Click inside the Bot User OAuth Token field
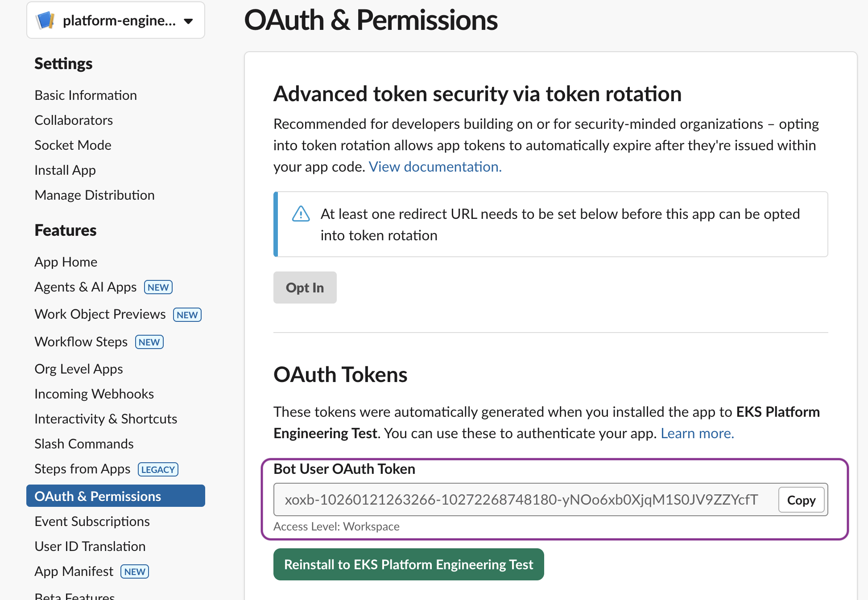The height and width of the screenshot is (600, 868). [x=491, y=500]
